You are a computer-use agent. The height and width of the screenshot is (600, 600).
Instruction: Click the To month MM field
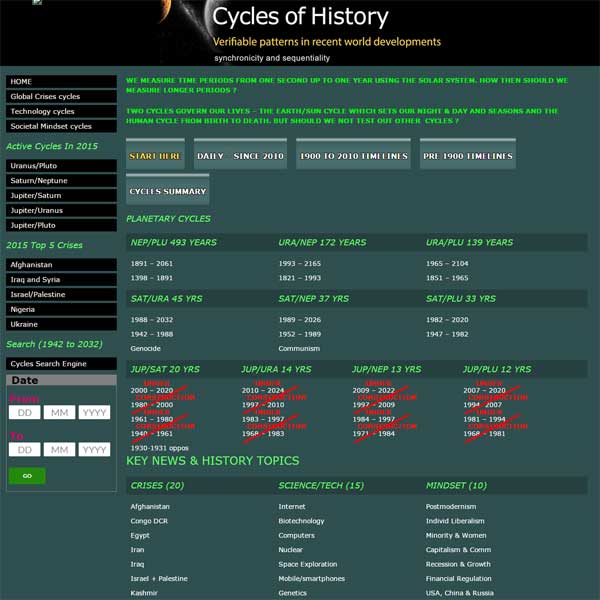pyautogui.click(x=59, y=450)
